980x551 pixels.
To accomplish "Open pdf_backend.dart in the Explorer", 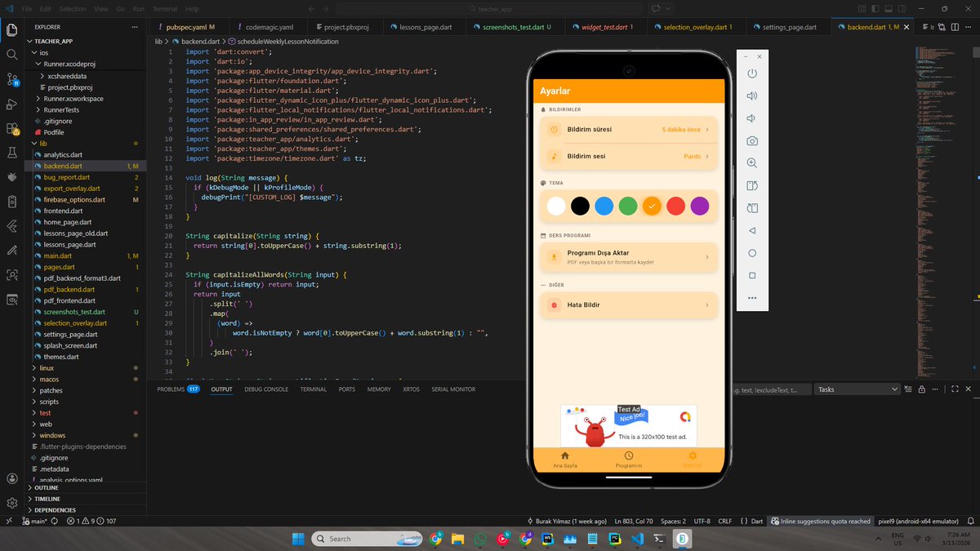I will (x=86, y=289).
